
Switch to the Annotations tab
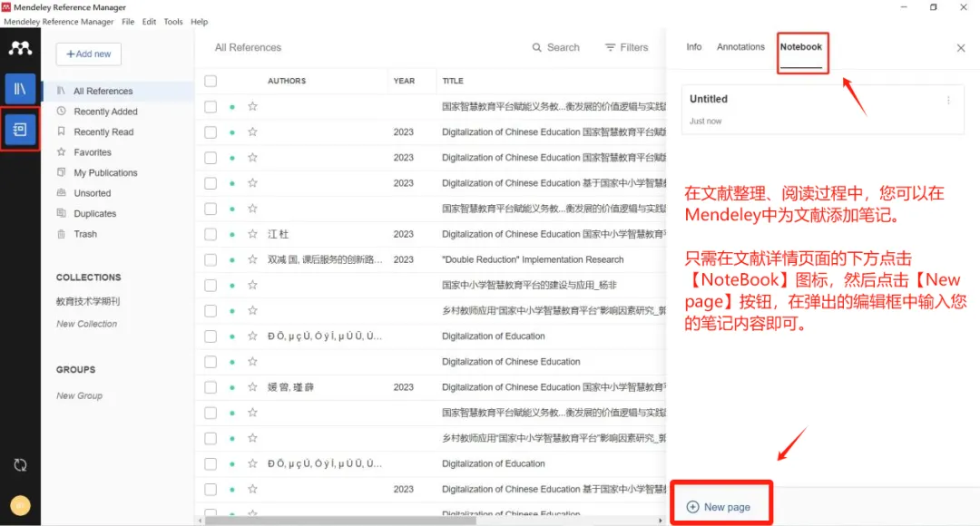(x=740, y=47)
